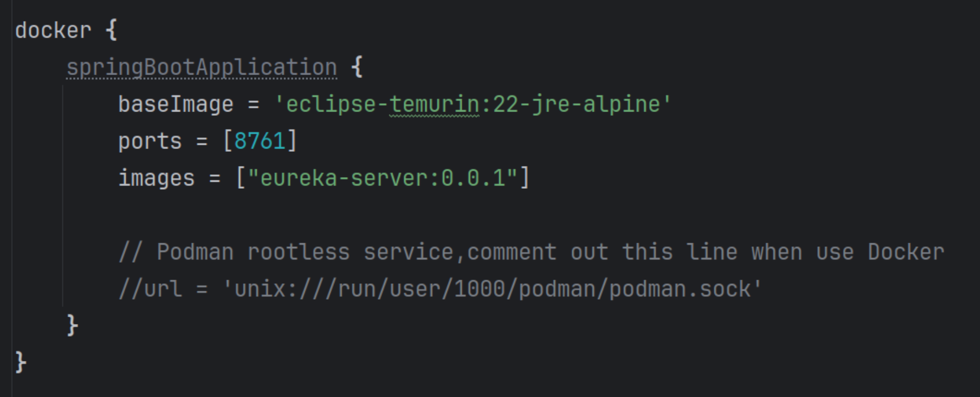Click the images property name

(x=156, y=179)
